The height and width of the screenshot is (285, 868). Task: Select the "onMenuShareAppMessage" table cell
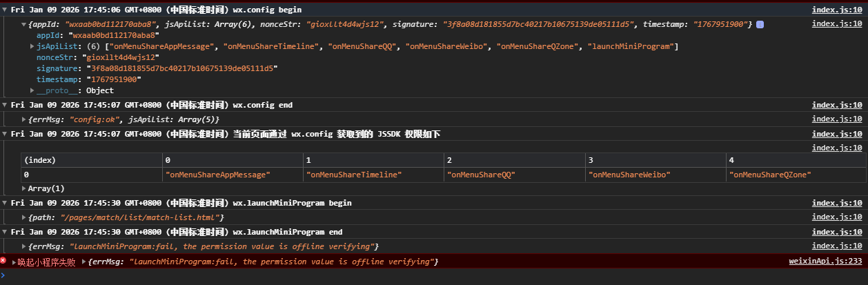pos(233,175)
